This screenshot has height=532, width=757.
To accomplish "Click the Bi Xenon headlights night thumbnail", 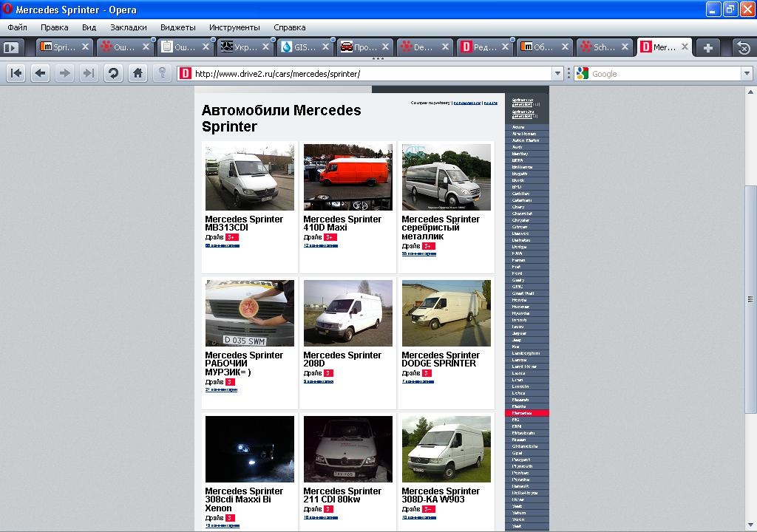I will pyautogui.click(x=250, y=449).
